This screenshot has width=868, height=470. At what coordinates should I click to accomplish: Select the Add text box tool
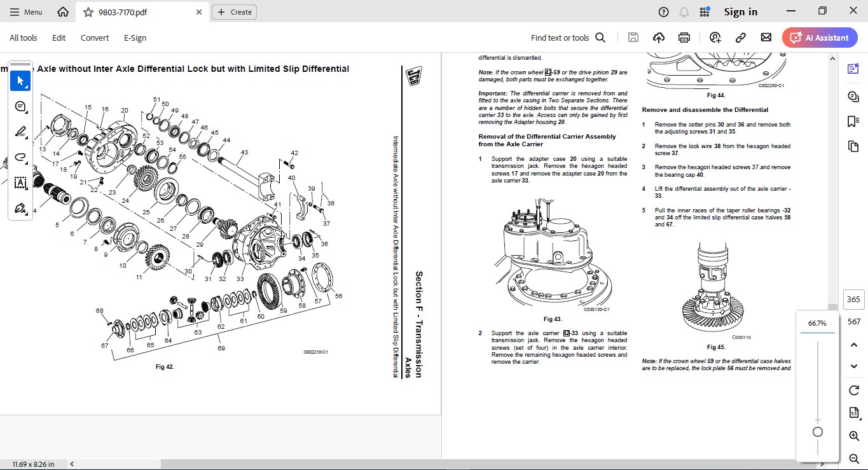tap(20, 183)
